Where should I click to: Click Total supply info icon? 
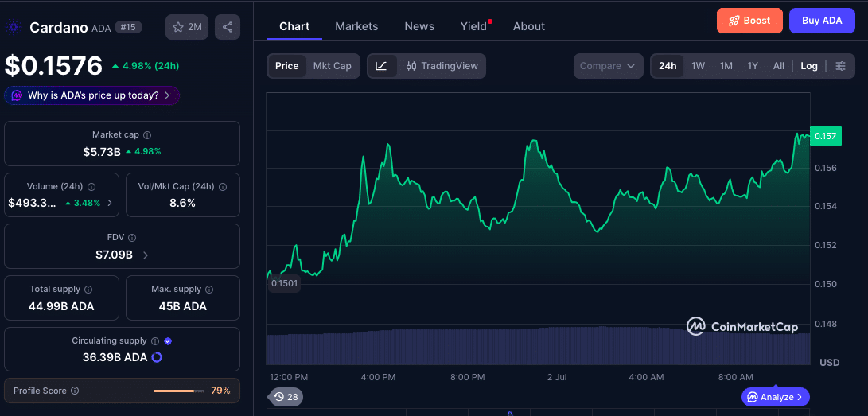click(x=88, y=290)
